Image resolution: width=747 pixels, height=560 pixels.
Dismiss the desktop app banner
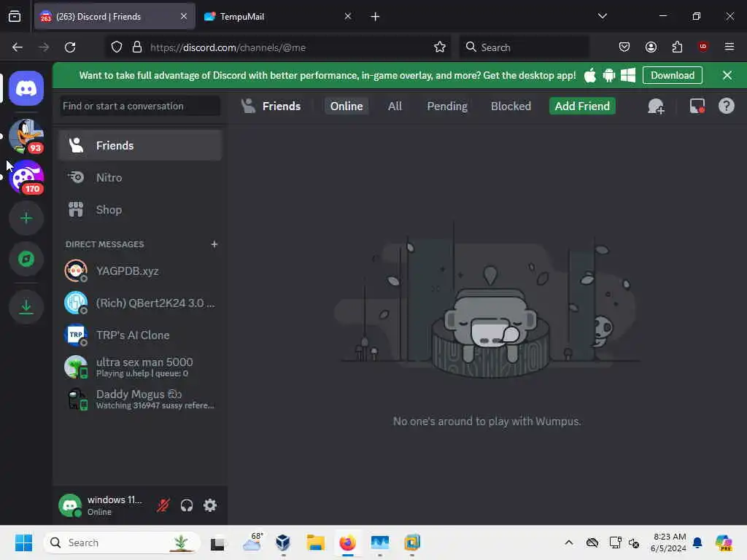(727, 75)
